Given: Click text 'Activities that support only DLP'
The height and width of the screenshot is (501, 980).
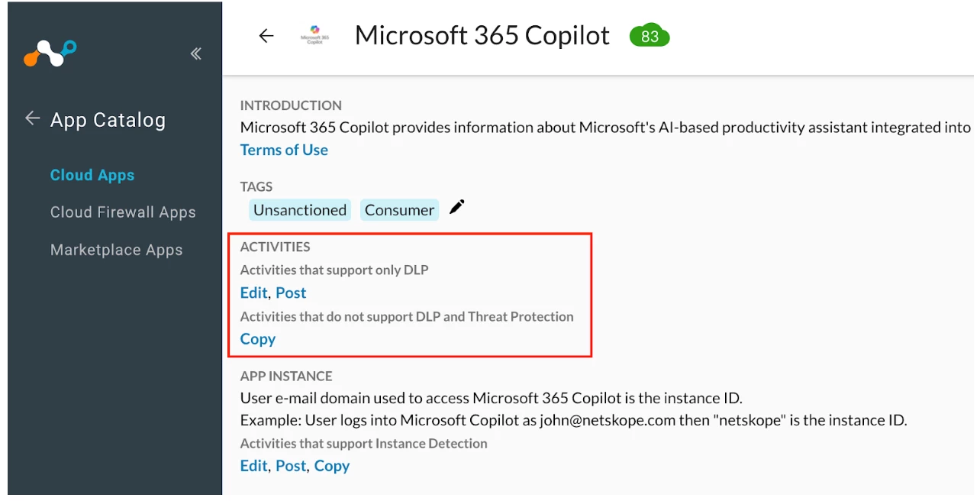Looking at the screenshot, I should click(334, 270).
